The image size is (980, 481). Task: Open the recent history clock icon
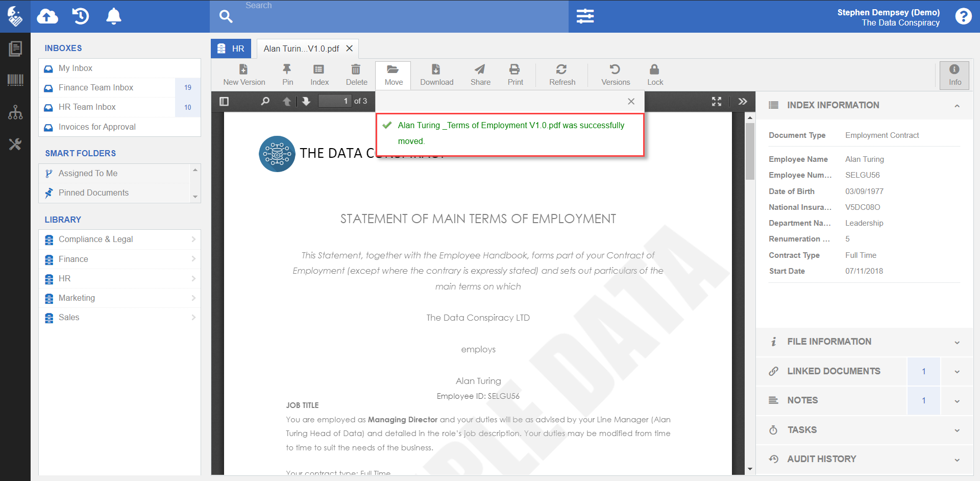(x=81, y=16)
